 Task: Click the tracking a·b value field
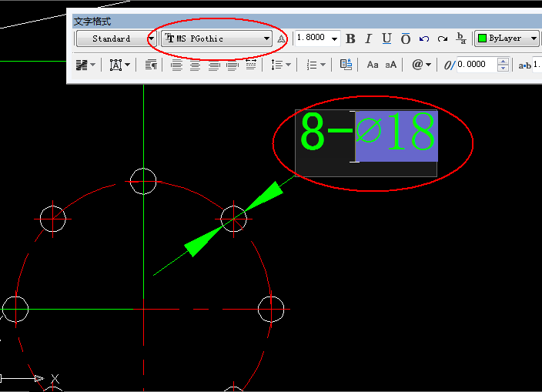pyautogui.click(x=537, y=64)
